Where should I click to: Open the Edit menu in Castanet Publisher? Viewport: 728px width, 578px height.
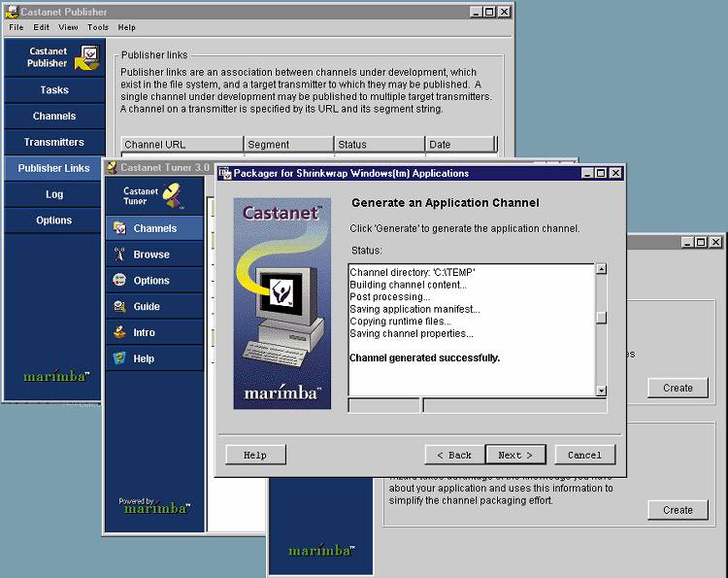click(x=41, y=27)
